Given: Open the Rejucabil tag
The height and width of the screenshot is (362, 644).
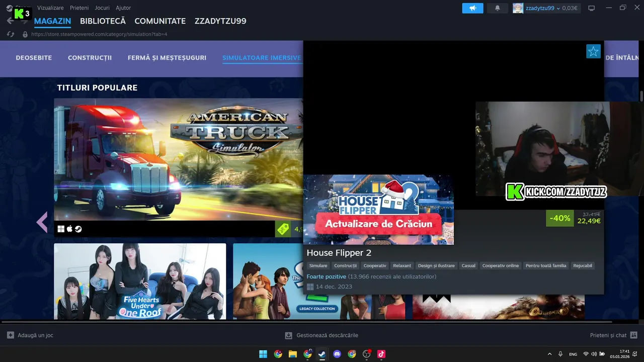Looking at the screenshot, I should click(x=583, y=265).
